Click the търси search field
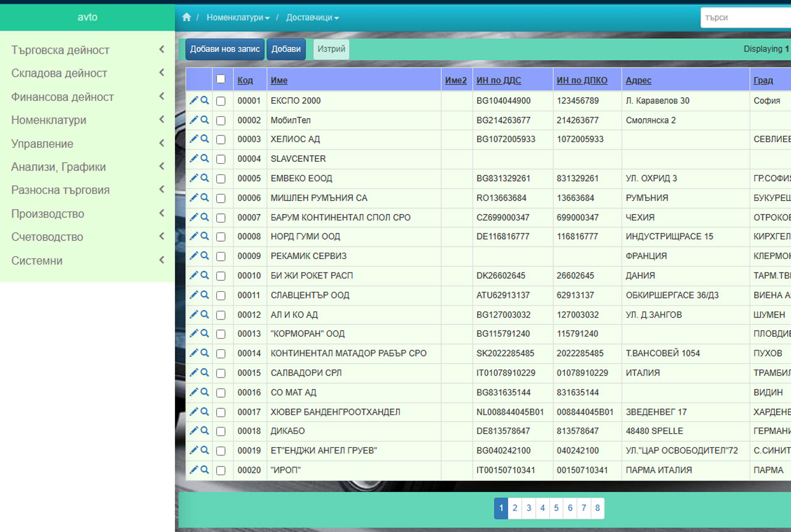Viewport: 791px width, 532px height. click(x=745, y=18)
